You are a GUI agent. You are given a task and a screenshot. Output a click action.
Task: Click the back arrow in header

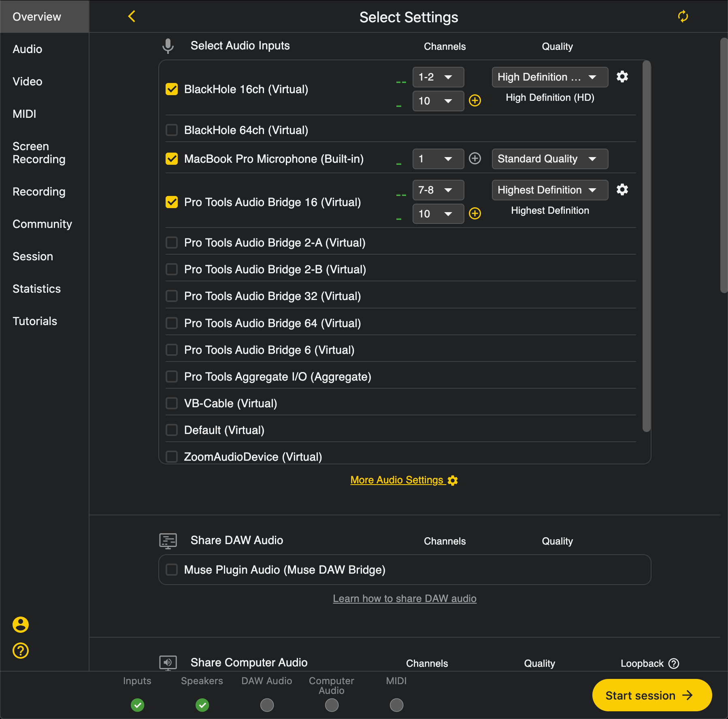[x=132, y=17]
